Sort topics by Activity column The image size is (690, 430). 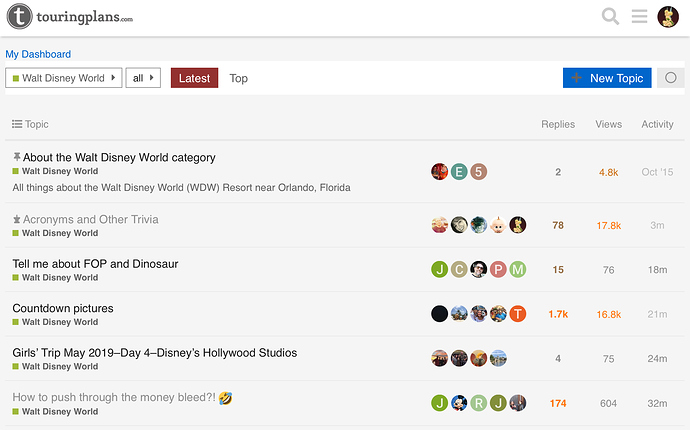point(657,124)
